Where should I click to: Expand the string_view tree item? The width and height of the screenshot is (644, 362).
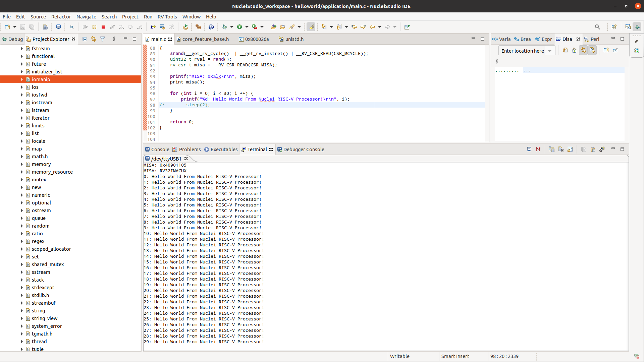(22, 318)
